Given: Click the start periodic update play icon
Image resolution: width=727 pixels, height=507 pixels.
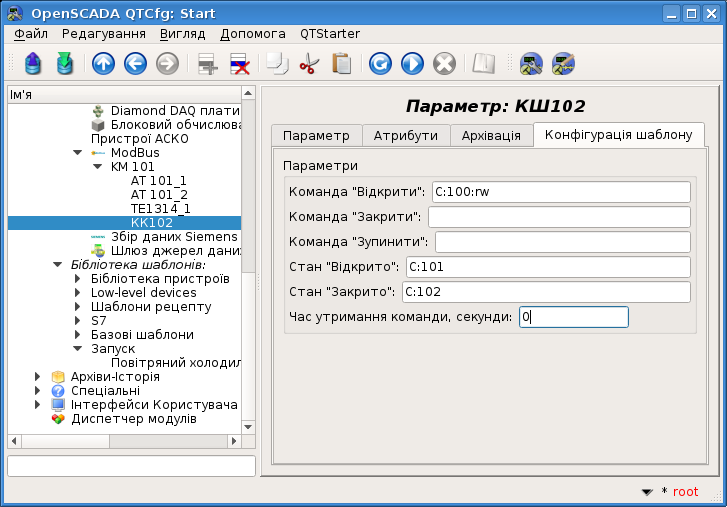Looking at the screenshot, I should pyautogui.click(x=412, y=63).
